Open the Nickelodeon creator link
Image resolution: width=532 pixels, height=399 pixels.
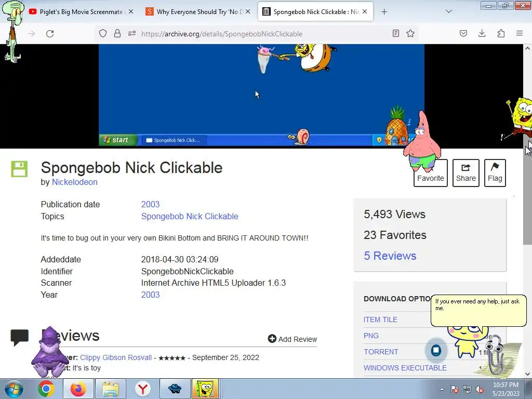[x=75, y=182]
